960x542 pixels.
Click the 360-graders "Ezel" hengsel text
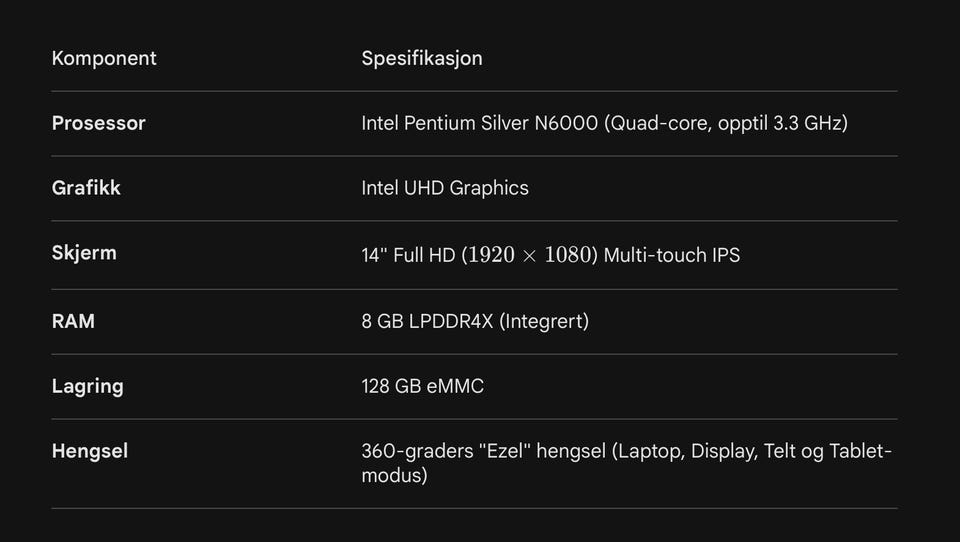(484, 451)
